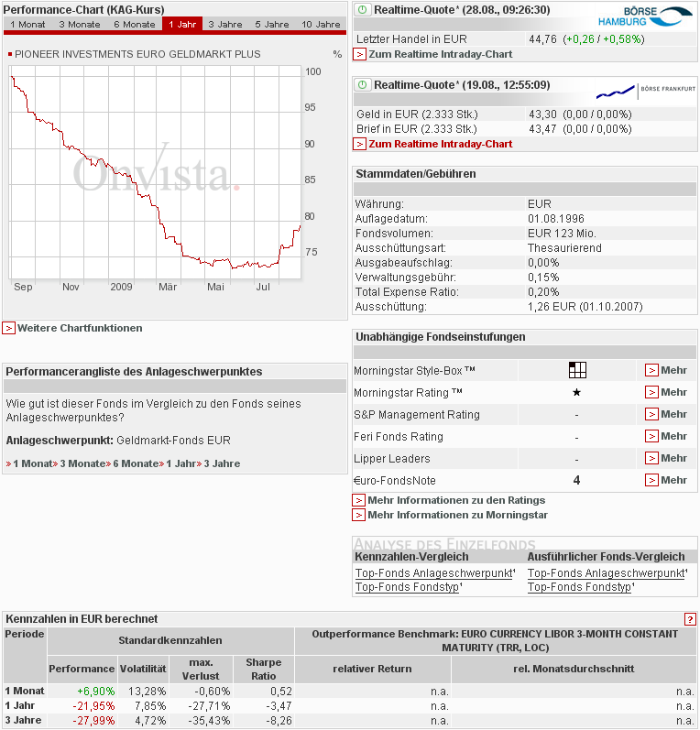Click the Börse Hamburg realtime clock icon
The height and width of the screenshot is (730, 700).
[362, 10]
